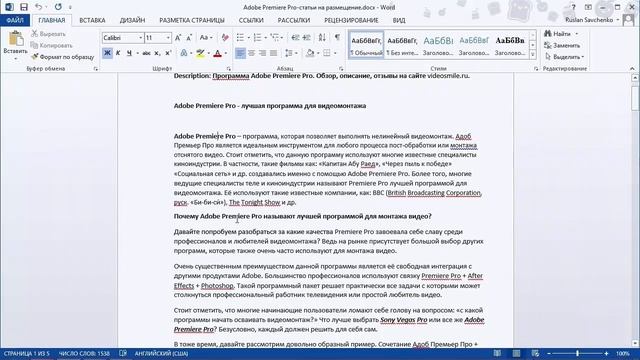Increase font size with grow icon
The width and height of the screenshot is (640, 360).
click(178, 38)
